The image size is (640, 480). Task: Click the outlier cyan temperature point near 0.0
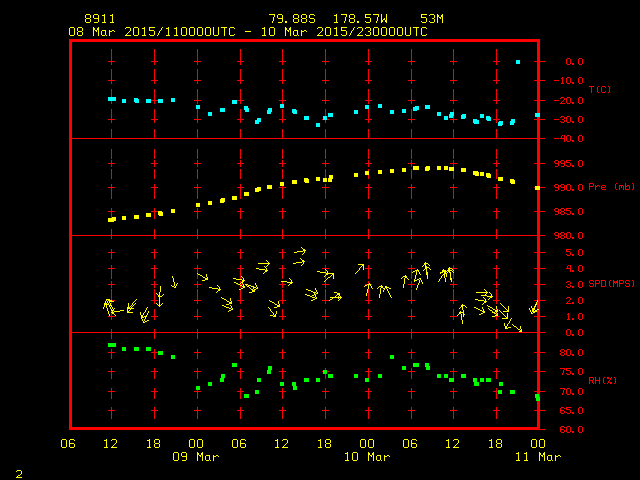click(x=518, y=62)
